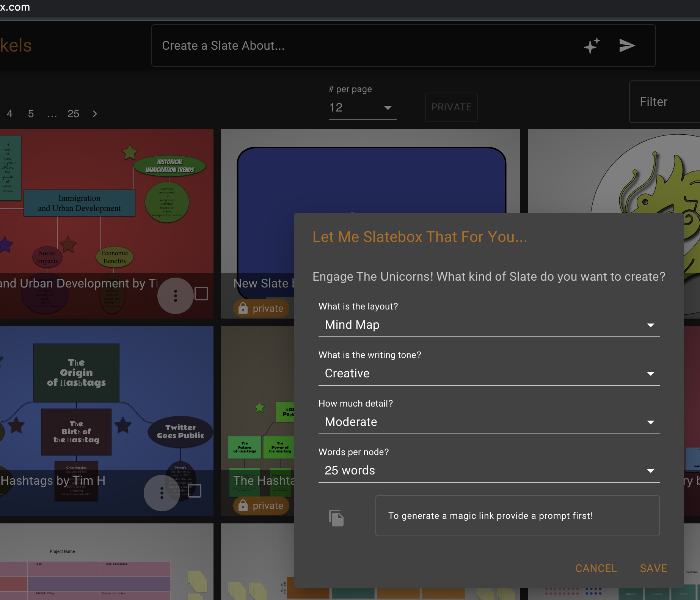Go to page 5
The height and width of the screenshot is (600, 700).
[31, 114]
